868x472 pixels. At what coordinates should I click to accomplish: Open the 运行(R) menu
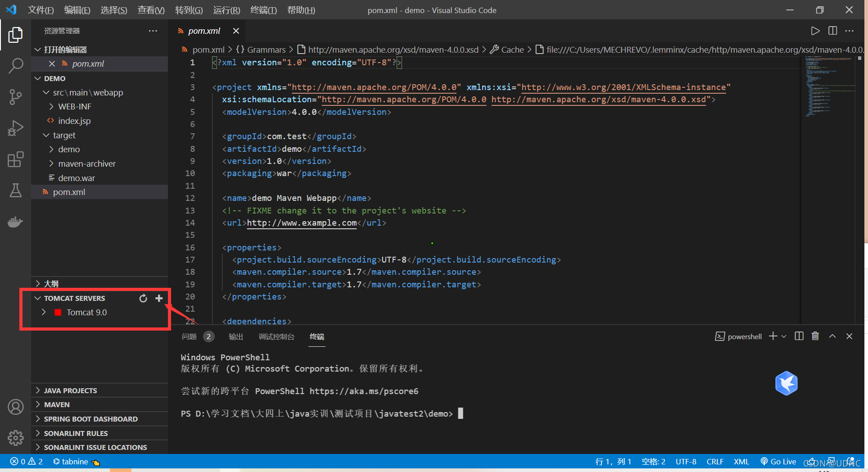coord(226,10)
